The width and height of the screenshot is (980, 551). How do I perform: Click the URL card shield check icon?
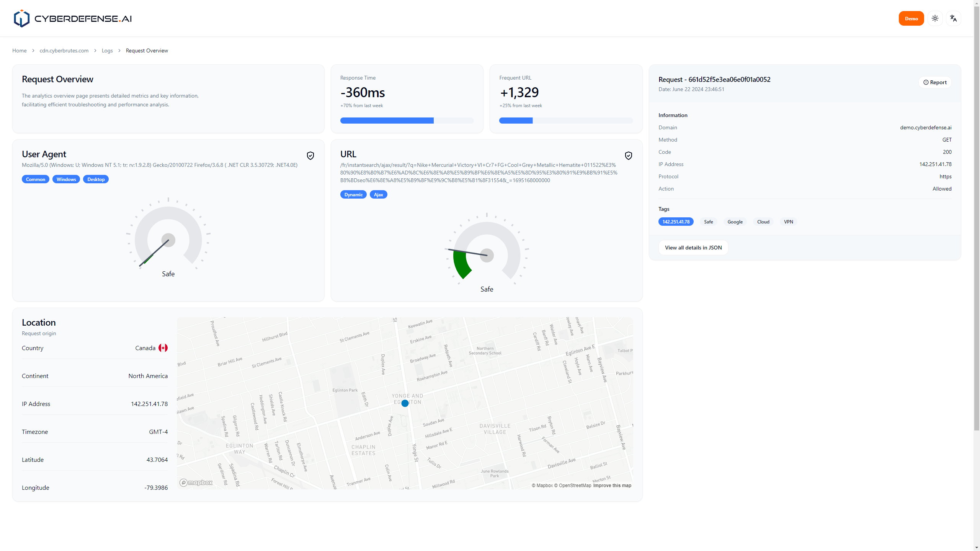pyautogui.click(x=629, y=156)
